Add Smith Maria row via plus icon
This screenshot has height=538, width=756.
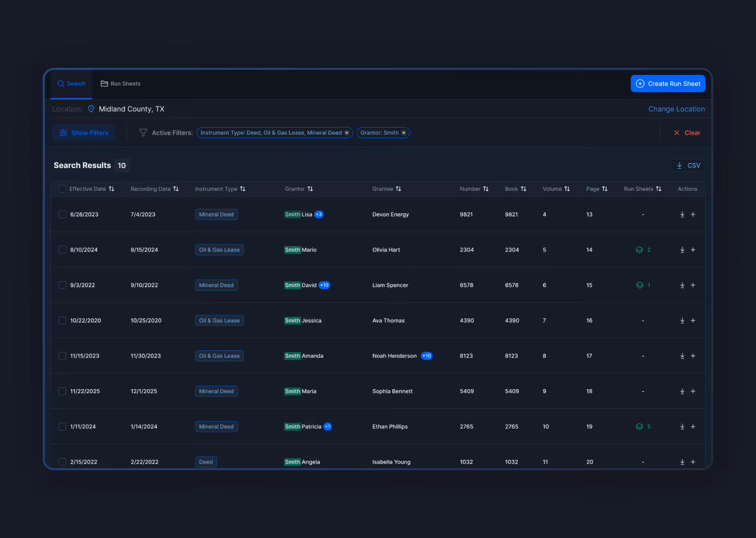pyautogui.click(x=693, y=392)
